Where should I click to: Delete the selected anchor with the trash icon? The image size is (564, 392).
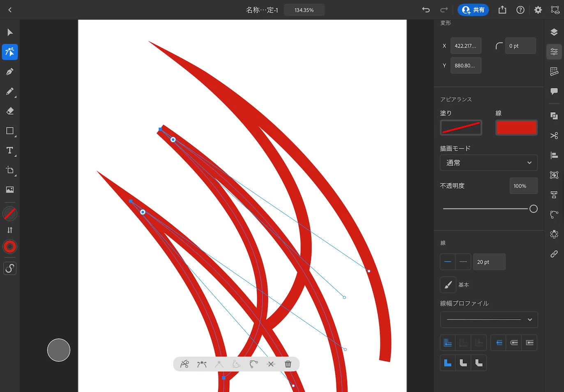pos(288,364)
